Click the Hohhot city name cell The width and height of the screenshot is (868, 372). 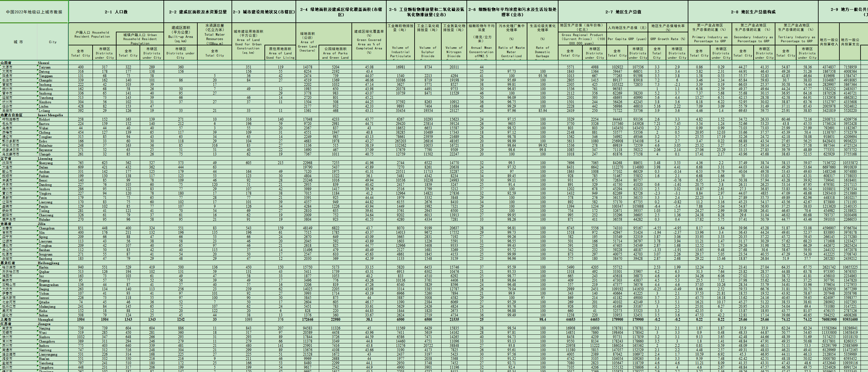[x=44, y=119]
